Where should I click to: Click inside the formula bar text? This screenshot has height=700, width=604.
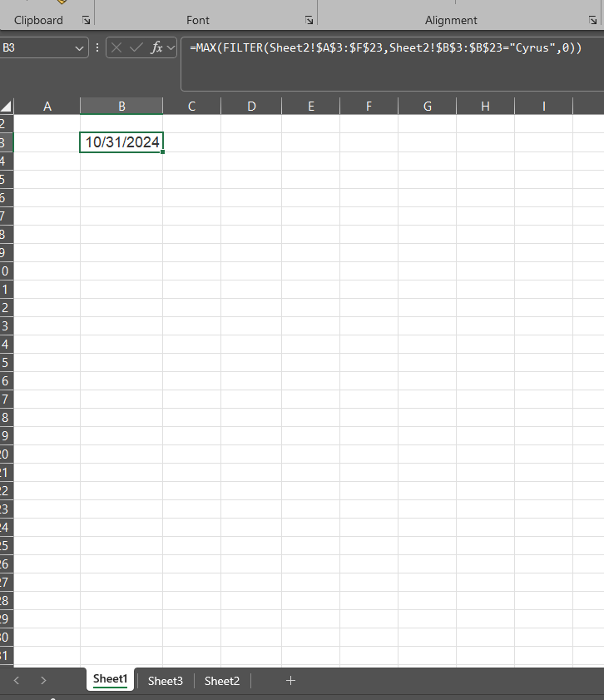[x=385, y=47]
